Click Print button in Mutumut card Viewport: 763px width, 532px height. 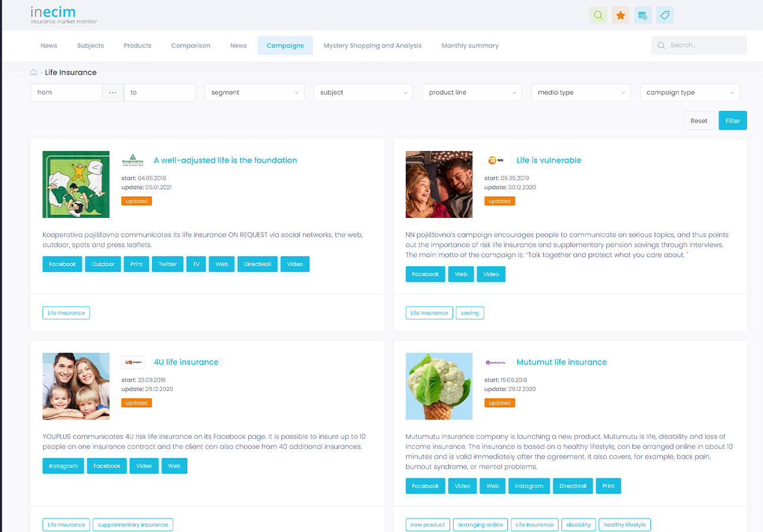[609, 486]
